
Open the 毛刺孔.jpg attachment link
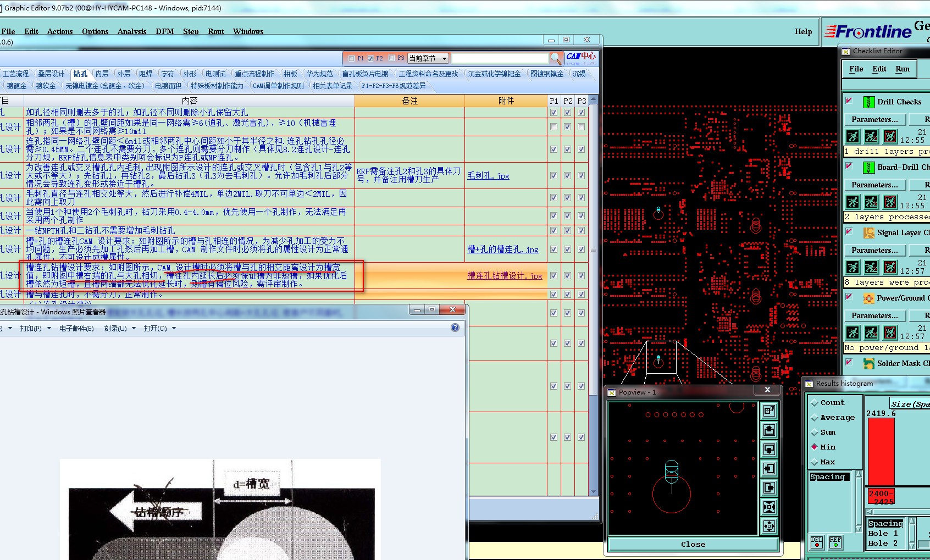(488, 176)
